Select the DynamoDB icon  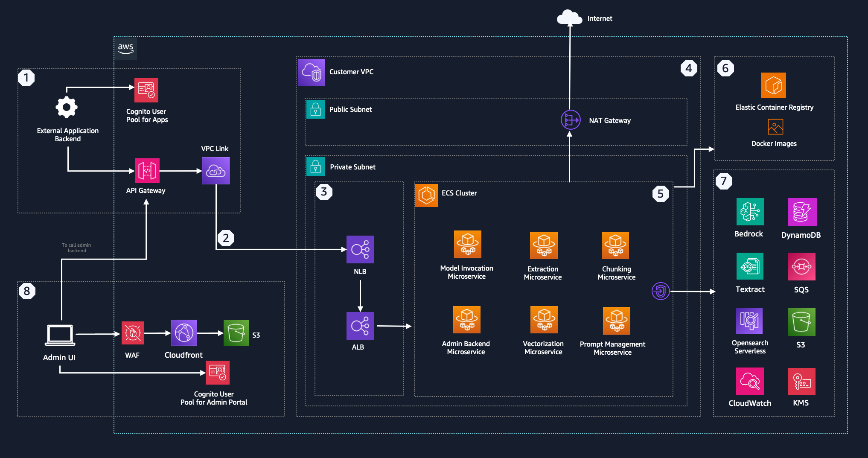click(x=802, y=212)
